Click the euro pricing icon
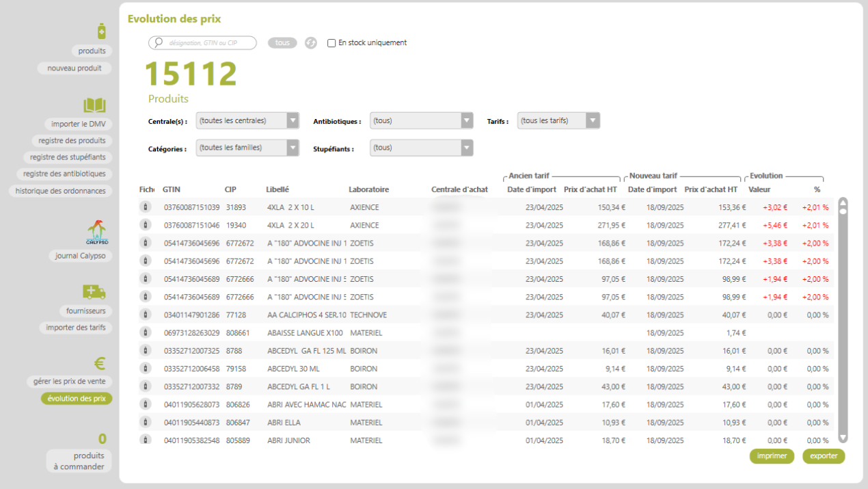 [x=99, y=364]
